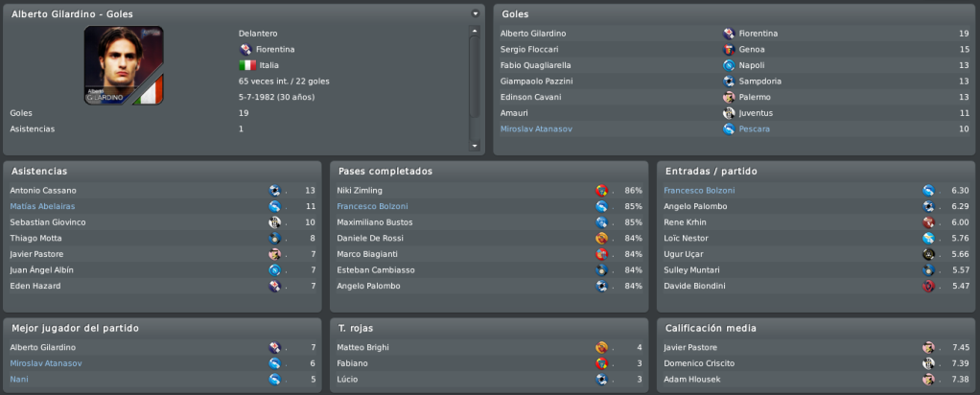Click the Italy flag icon

247,65
